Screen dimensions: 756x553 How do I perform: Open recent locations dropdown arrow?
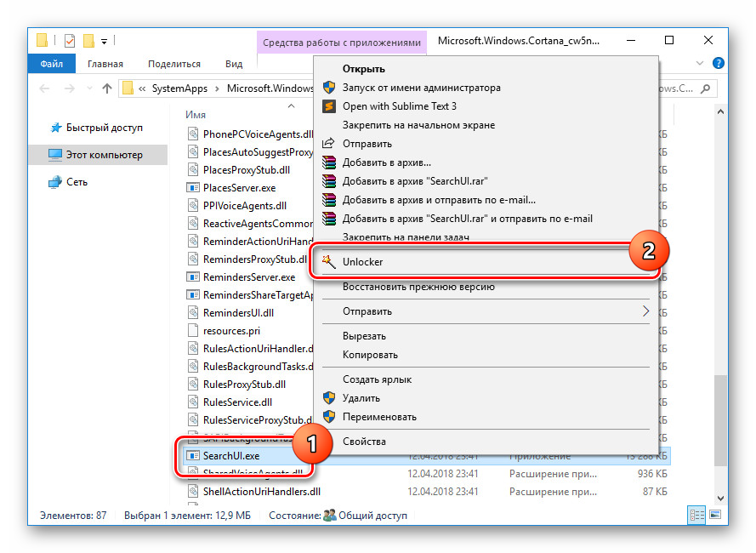pyautogui.click(x=89, y=88)
